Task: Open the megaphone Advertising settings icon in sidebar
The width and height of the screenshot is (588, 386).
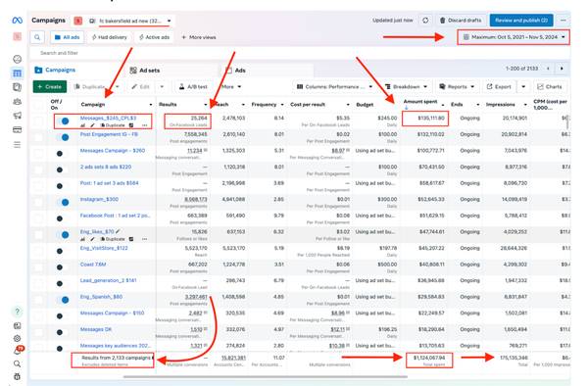Action: click(18, 116)
